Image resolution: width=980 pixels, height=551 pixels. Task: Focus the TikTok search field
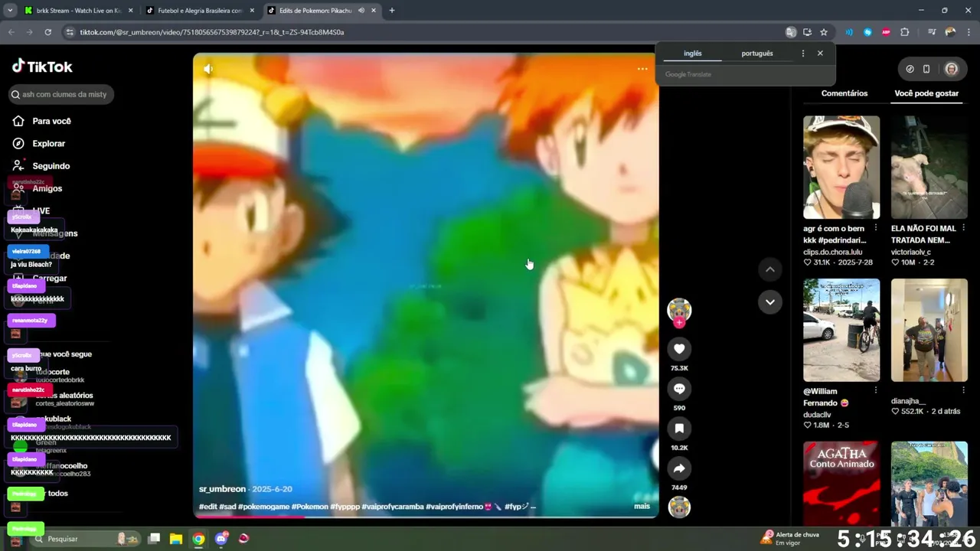[61, 94]
